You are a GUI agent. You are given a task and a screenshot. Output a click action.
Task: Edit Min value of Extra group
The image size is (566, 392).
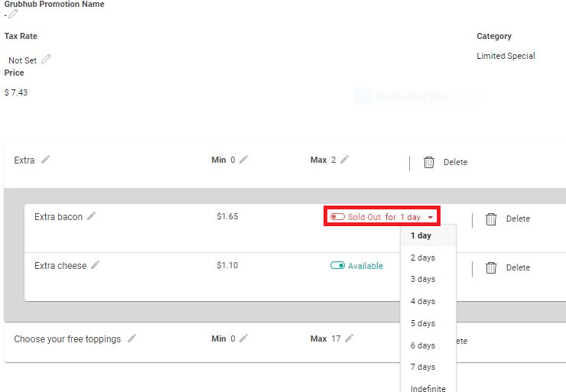pyautogui.click(x=243, y=160)
